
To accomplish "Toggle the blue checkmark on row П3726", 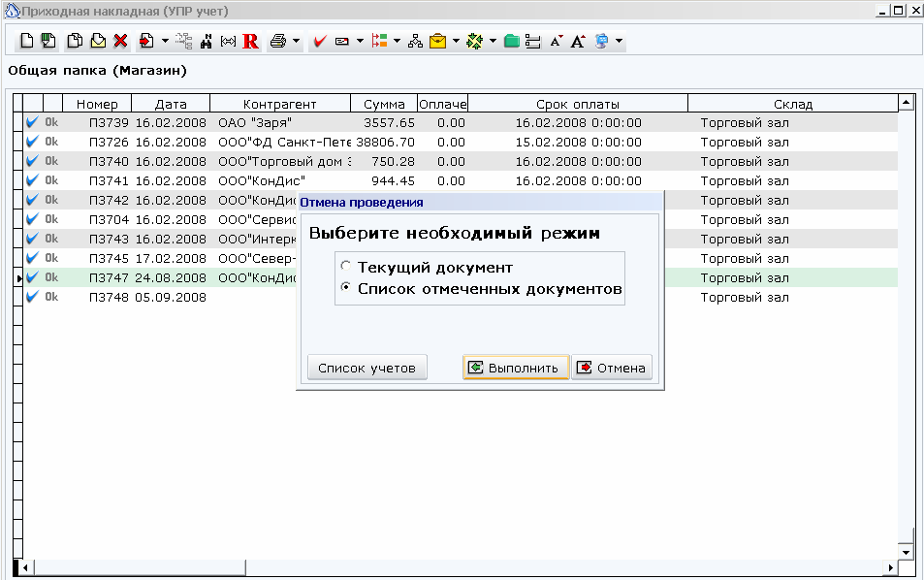I will tap(32, 142).
